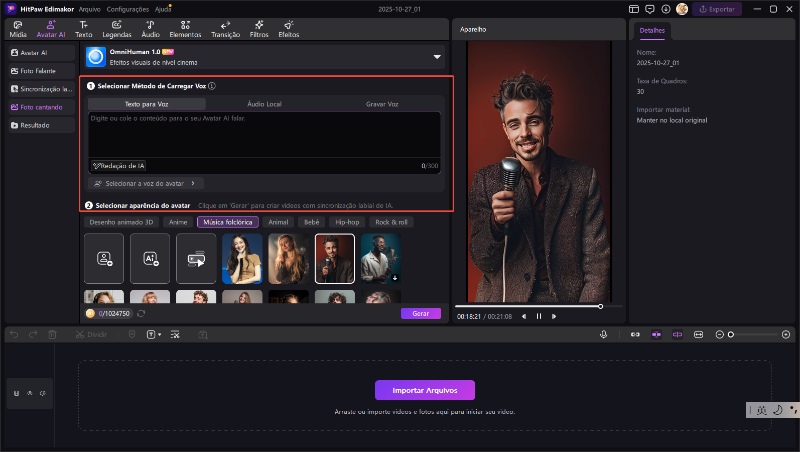
Task: Click the AI-generate avatar tile
Action: click(x=150, y=259)
